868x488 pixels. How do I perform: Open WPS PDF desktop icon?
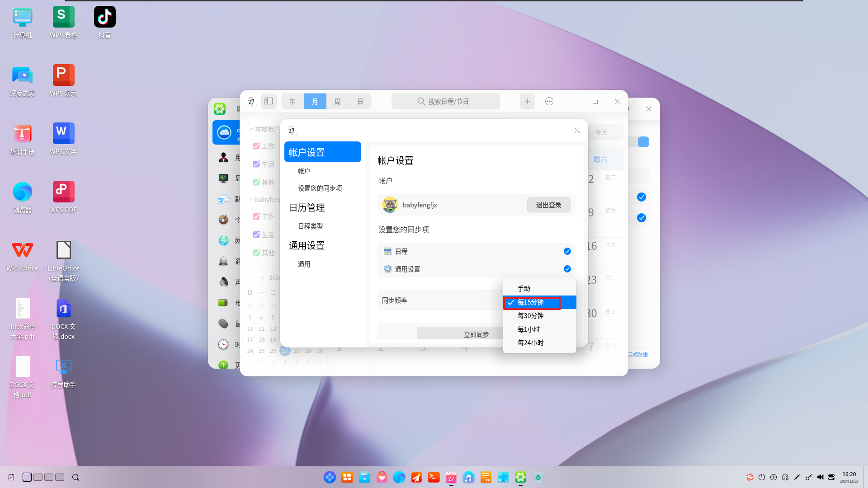[63, 192]
